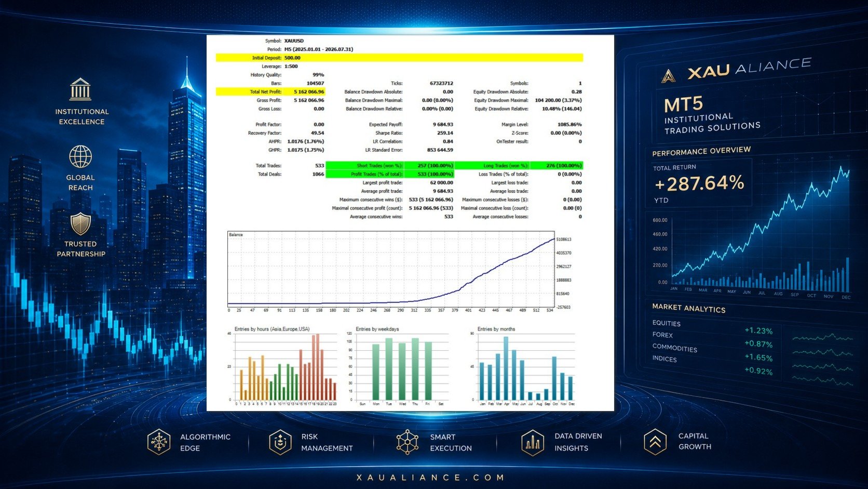This screenshot has height=489, width=868.
Task: Click the Initial Deposit 500.00 value
Action: coord(292,58)
